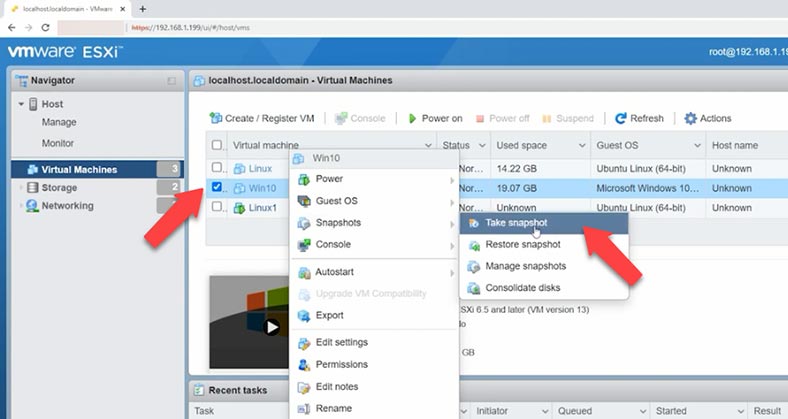788x419 pixels.
Task: Check the Linux1 VM row checkbox
Action: [x=217, y=206]
